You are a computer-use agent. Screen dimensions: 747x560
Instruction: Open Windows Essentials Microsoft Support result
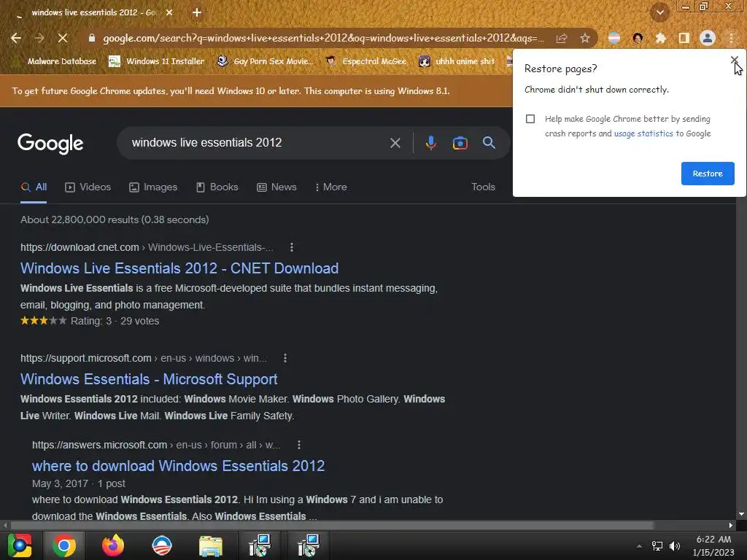[x=149, y=379]
